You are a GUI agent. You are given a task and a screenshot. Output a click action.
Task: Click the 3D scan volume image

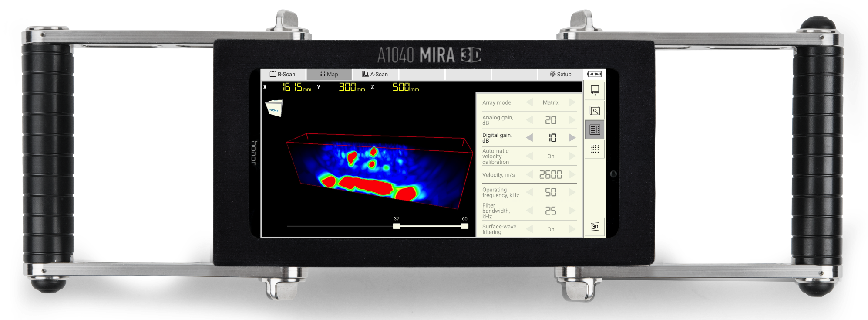pyautogui.click(x=380, y=171)
